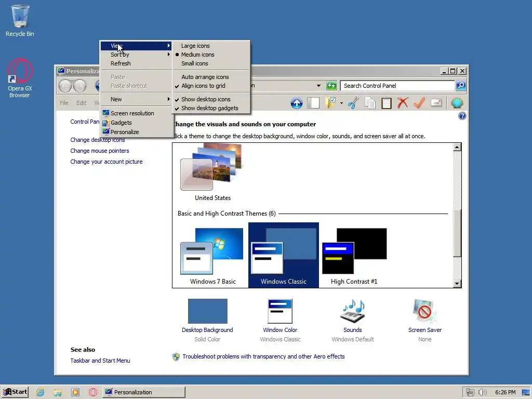The image size is (532, 399).
Task: Open Taskbar and Start Menu link
Action: [100, 361]
